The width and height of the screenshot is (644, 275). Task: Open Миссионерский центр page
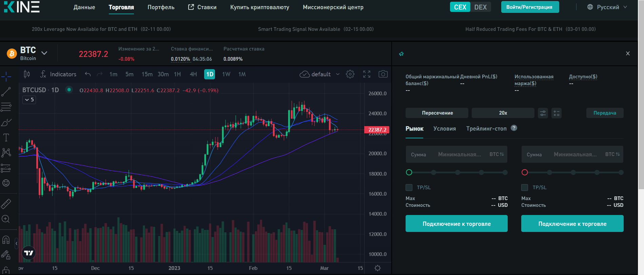pos(333,7)
